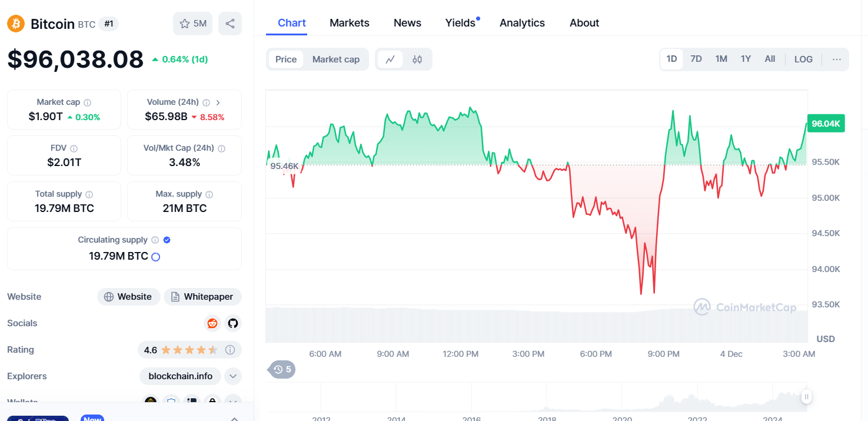Viewport: 868px width, 421px height.
Task: Expand Volume (24h) details arrow
Action: tap(218, 102)
